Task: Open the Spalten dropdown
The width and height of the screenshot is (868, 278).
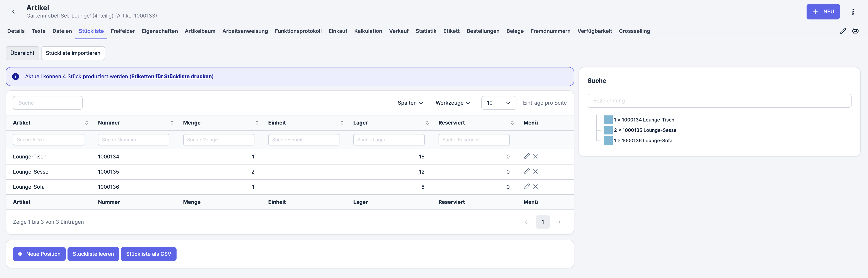Action: pyautogui.click(x=410, y=103)
